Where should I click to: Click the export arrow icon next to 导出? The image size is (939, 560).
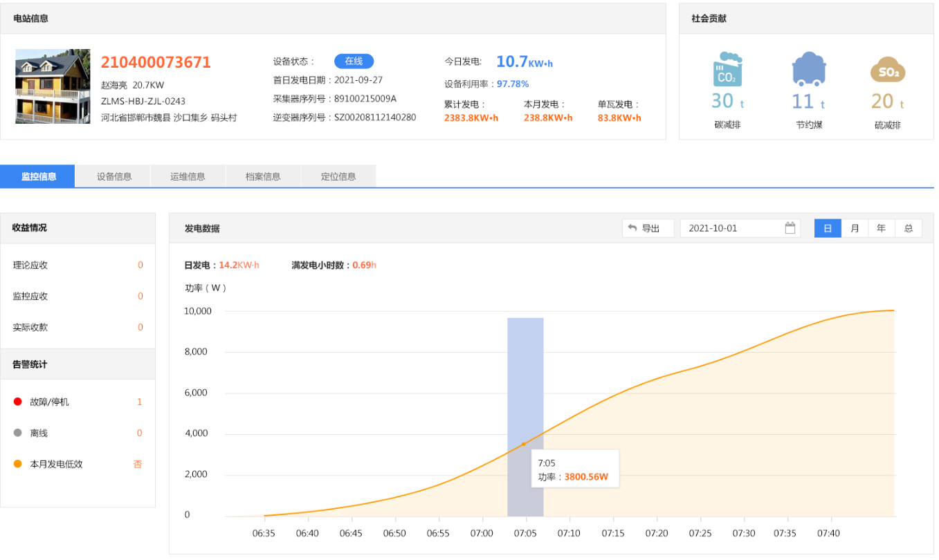click(634, 227)
